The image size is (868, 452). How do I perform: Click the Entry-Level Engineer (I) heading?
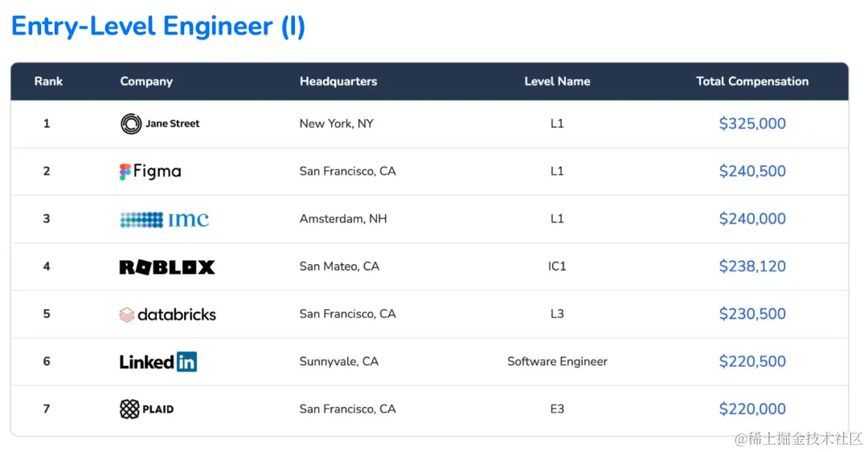point(158,26)
